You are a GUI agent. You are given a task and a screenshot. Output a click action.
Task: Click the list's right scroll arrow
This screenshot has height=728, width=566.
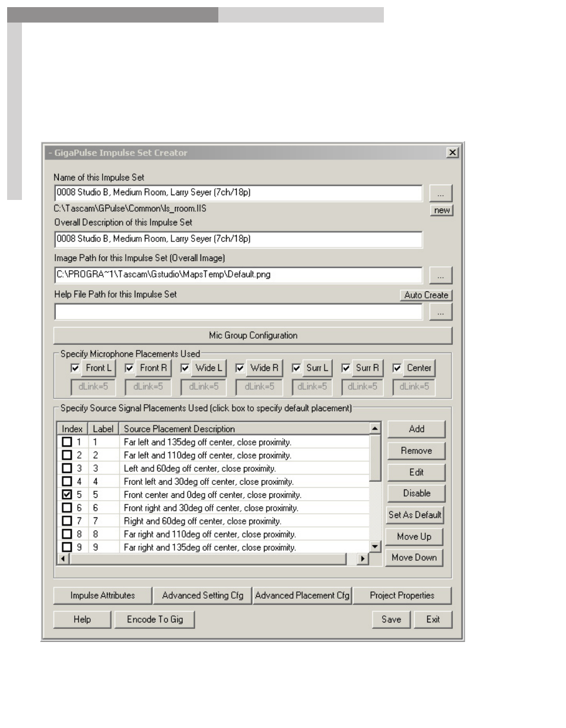click(x=363, y=559)
